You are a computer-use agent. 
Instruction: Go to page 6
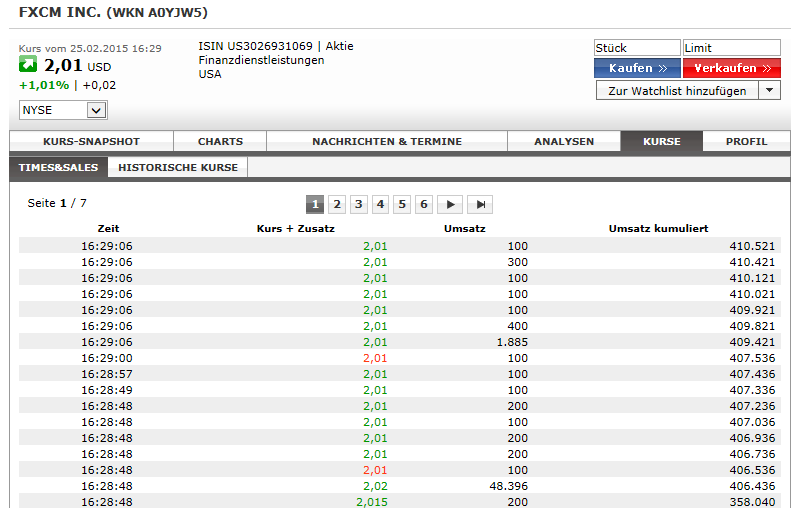(424, 205)
